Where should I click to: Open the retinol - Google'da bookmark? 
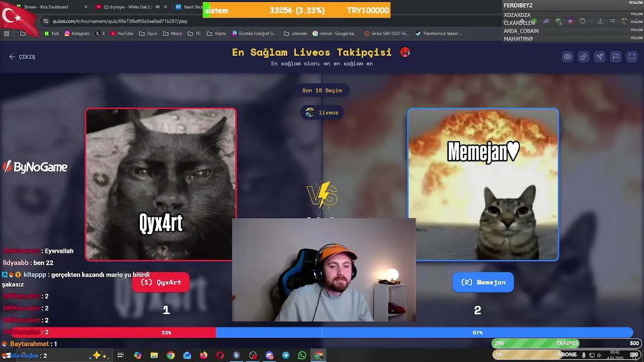[335, 34]
